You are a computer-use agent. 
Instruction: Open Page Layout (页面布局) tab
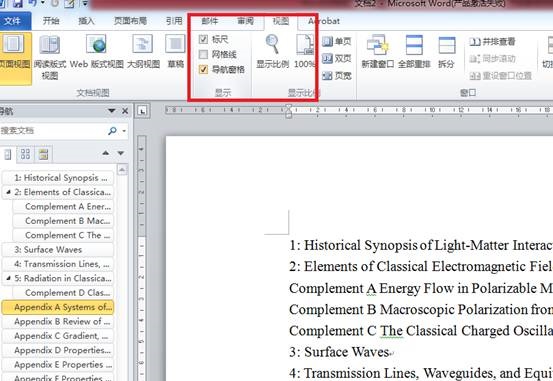point(130,21)
